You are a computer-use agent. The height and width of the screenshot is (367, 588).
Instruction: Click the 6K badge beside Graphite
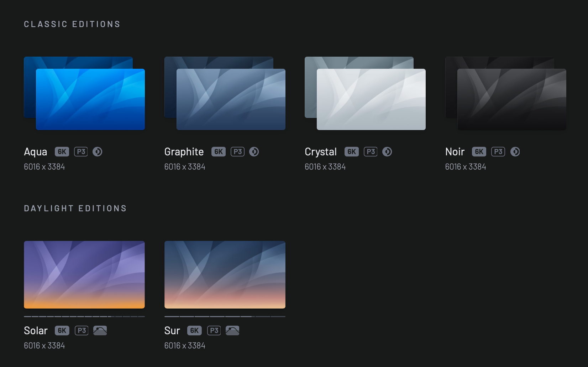tap(218, 151)
